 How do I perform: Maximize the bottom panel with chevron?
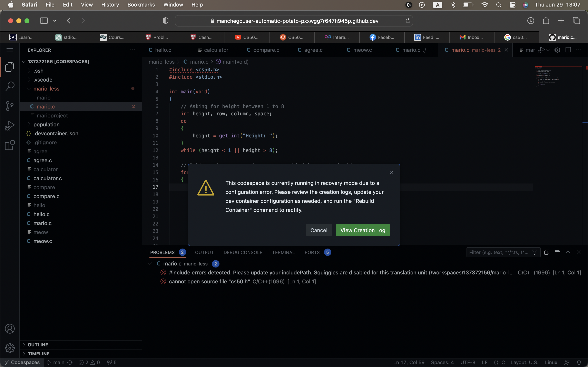[568, 252]
